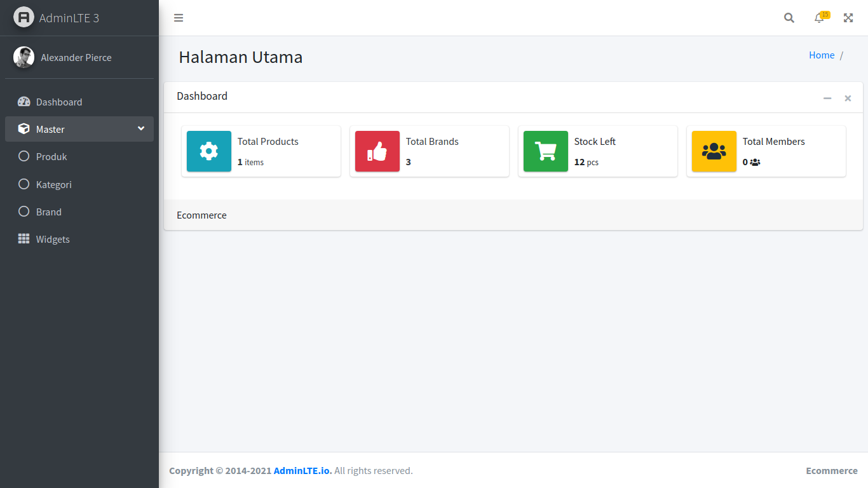Open notifications bell icon
Viewport: 868px width, 488px height.
coord(819,18)
